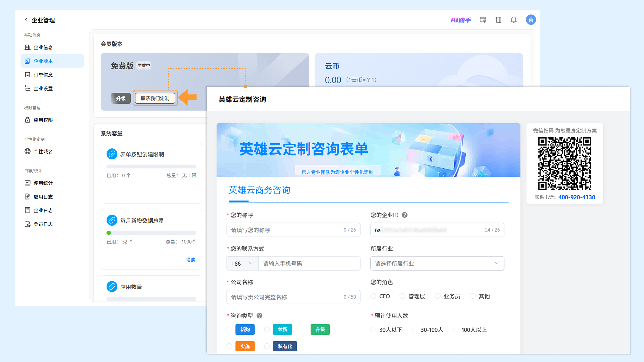Click the 生效中 status badge
The height and width of the screenshot is (362, 644).
click(144, 66)
